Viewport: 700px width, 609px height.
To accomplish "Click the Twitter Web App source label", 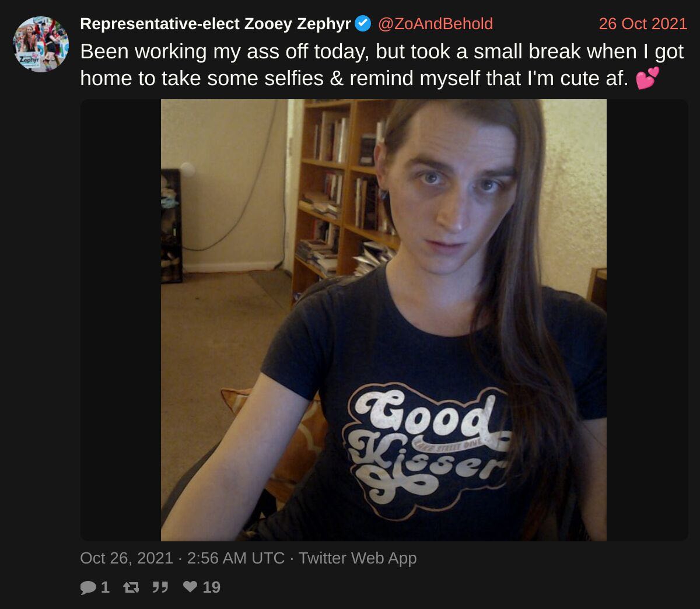I will coord(358,558).
